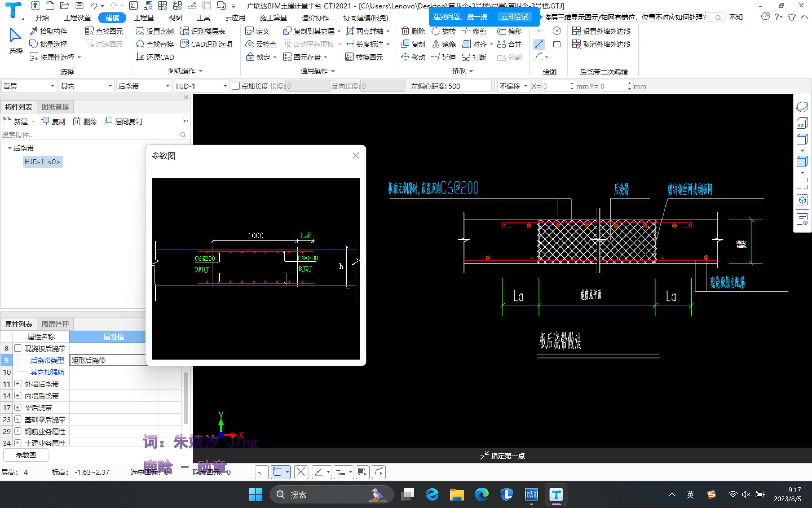Switch to the 工程设置 ribbon tab
Image resolution: width=812 pixels, height=508 pixels.
point(77,17)
